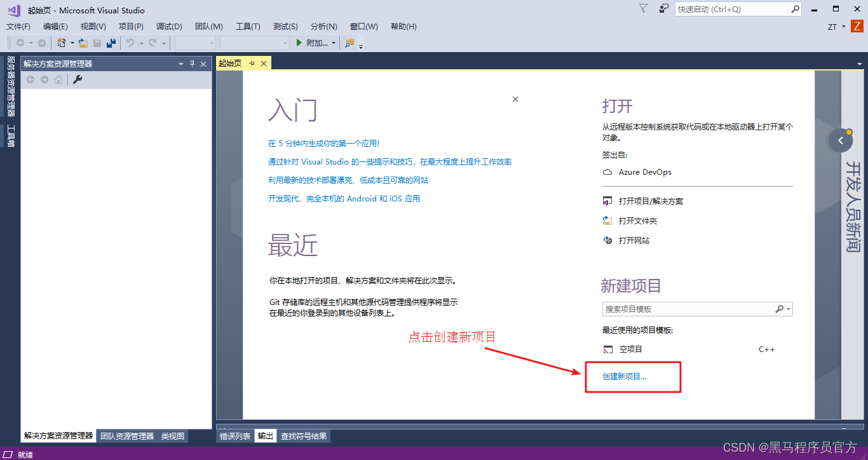The image size is (868, 460).
Task: Click the Save All icon in the toolbar
Action: [111, 43]
